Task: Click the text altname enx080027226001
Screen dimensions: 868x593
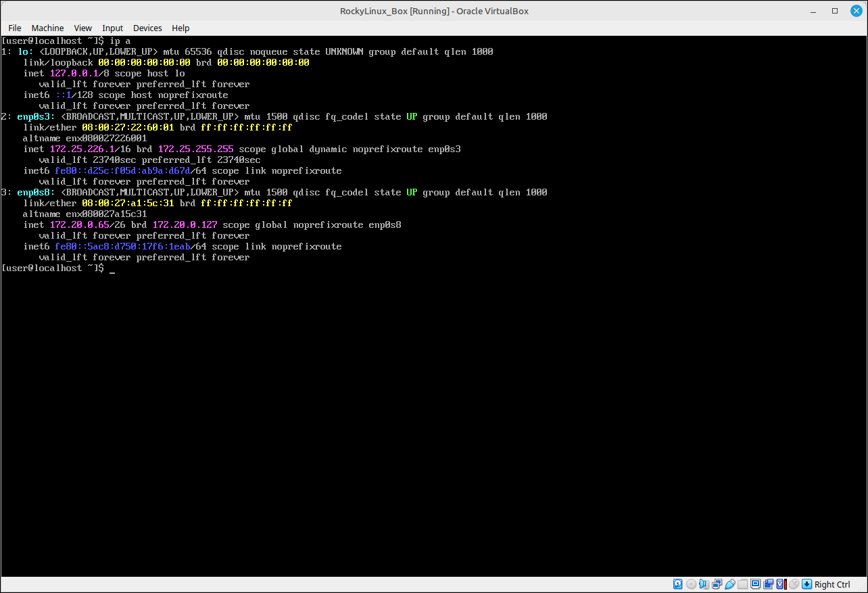Action: click(85, 138)
